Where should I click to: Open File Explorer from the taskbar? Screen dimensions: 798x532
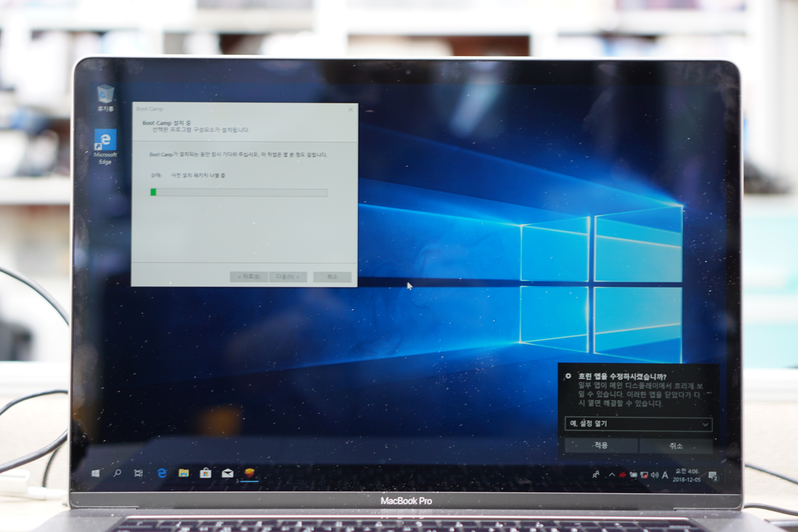click(x=184, y=473)
